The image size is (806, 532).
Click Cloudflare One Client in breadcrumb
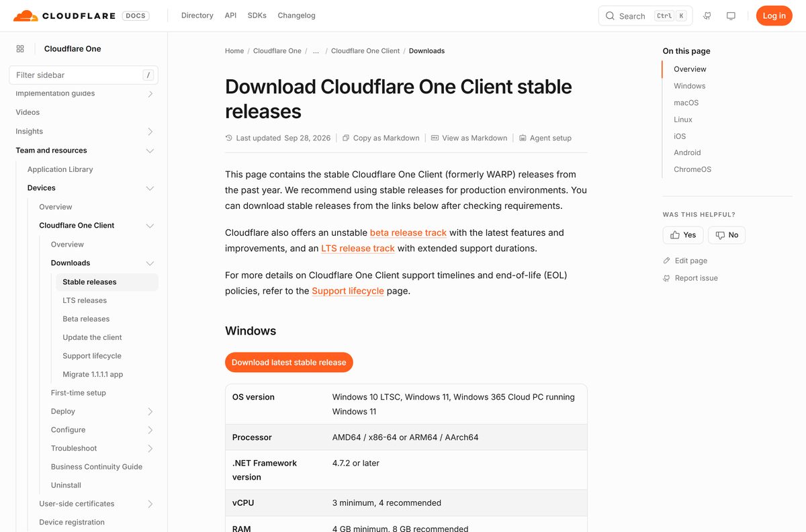point(365,51)
